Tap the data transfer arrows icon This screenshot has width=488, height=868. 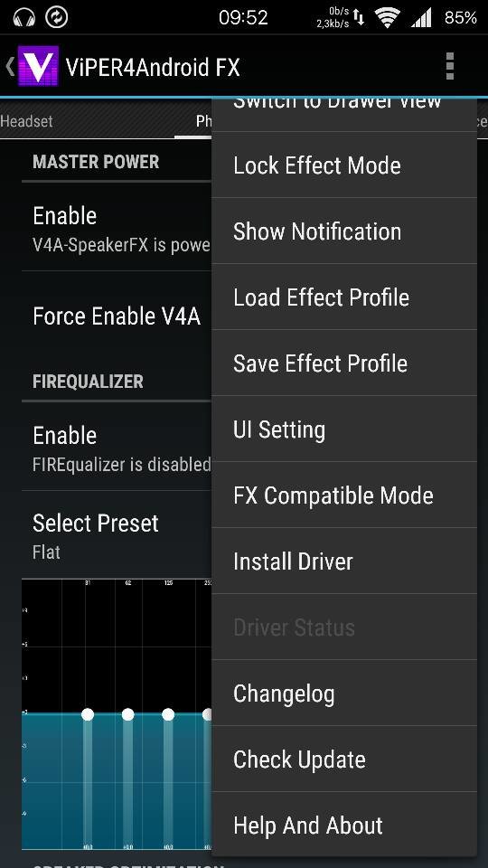tap(360, 18)
